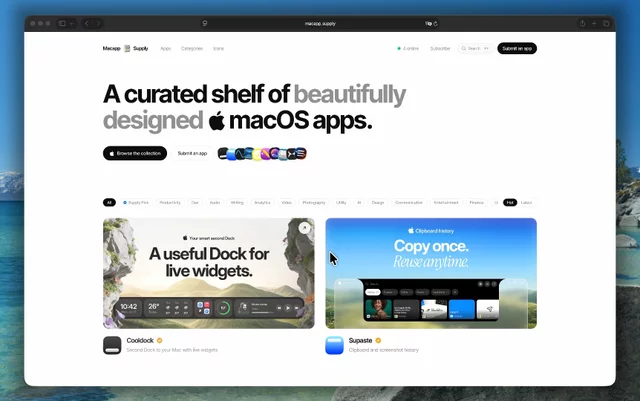Go back using Safari's back arrow

click(87, 24)
